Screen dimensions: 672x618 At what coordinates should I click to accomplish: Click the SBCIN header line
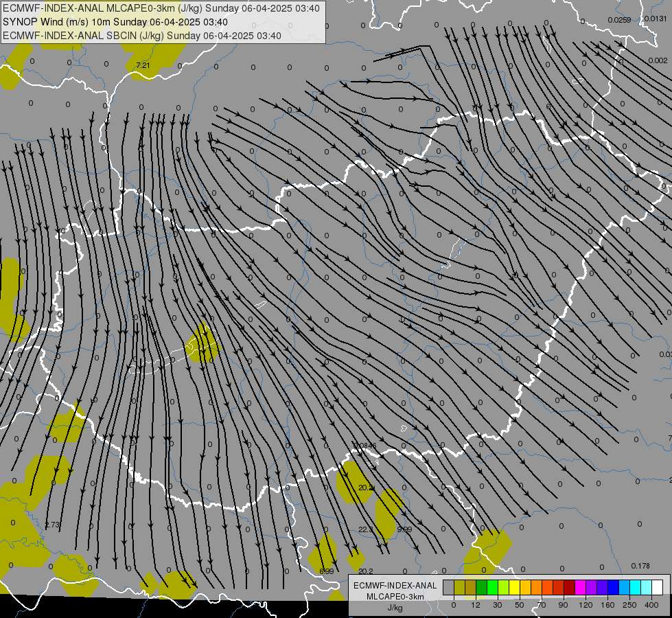pyautogui.click(x=142, y=36)
